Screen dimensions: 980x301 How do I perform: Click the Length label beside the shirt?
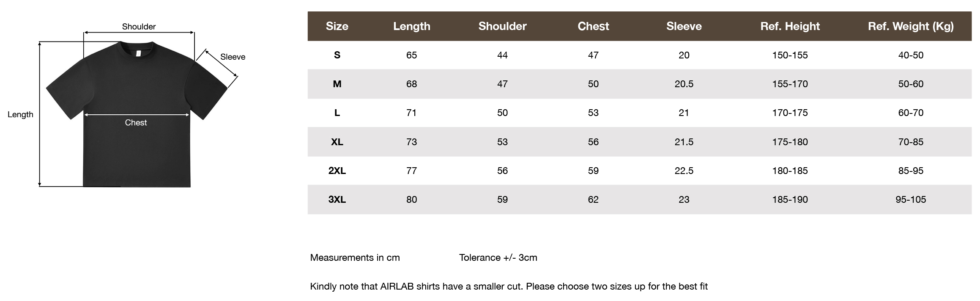click(x=20, y=114)
